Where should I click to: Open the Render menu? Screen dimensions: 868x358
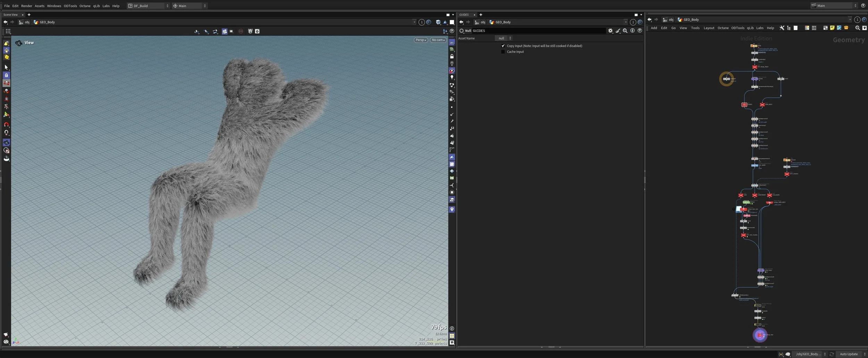(26, 6)
